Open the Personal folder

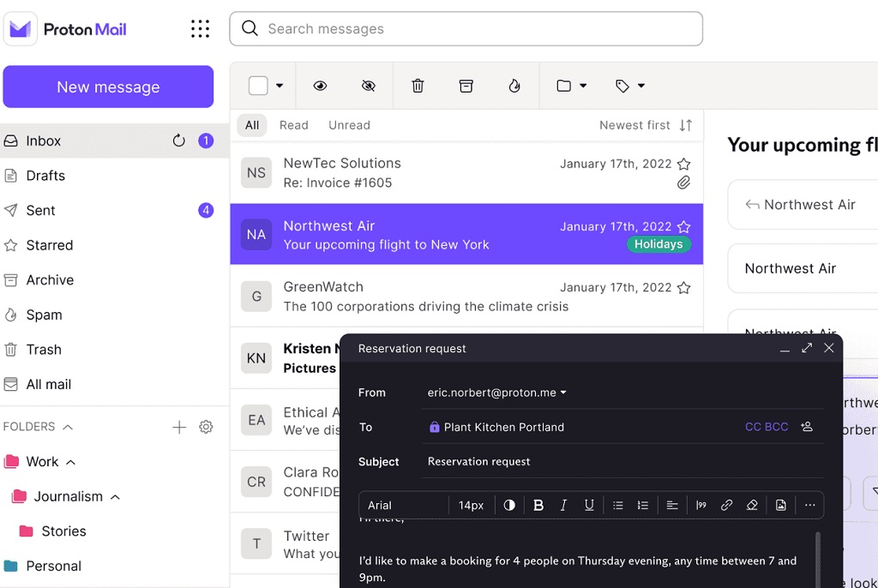(x=53, y=566)
